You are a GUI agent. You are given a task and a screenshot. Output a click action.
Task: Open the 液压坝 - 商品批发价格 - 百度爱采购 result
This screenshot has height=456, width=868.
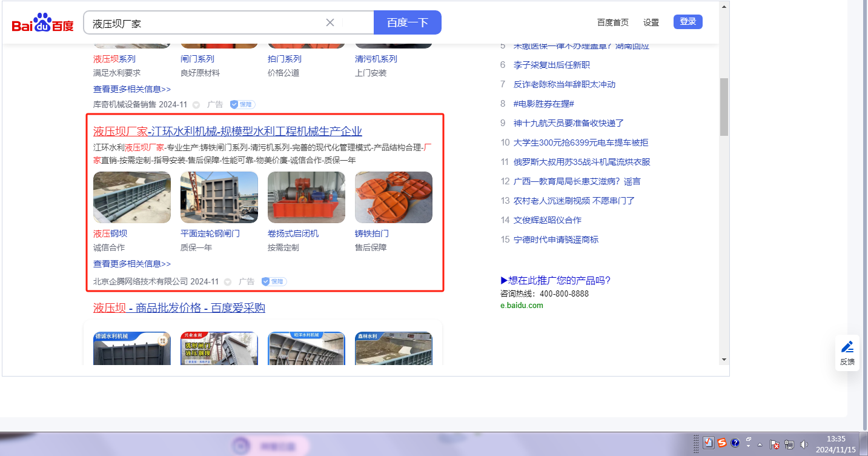[x=179, y=308]
